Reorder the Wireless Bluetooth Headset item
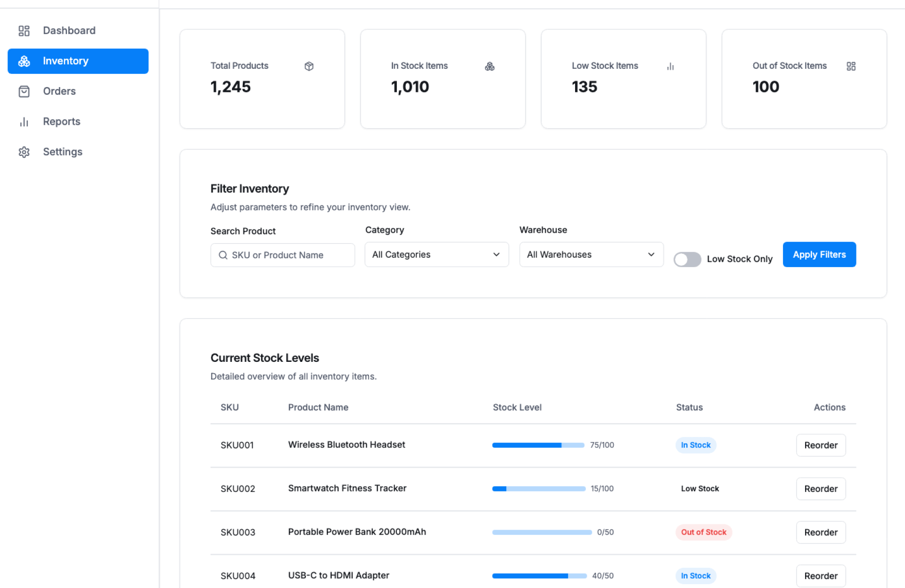The height and width of the screenshot is (588, 905). tap(820, 445)
